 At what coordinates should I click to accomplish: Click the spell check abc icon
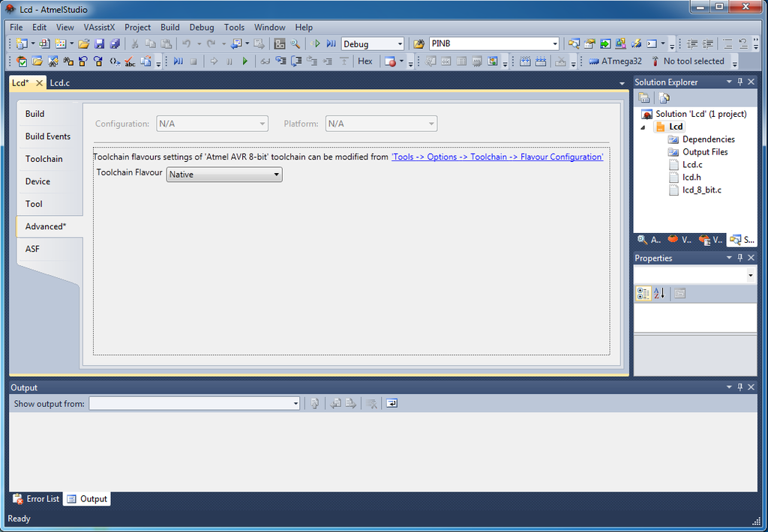point(130,61)
